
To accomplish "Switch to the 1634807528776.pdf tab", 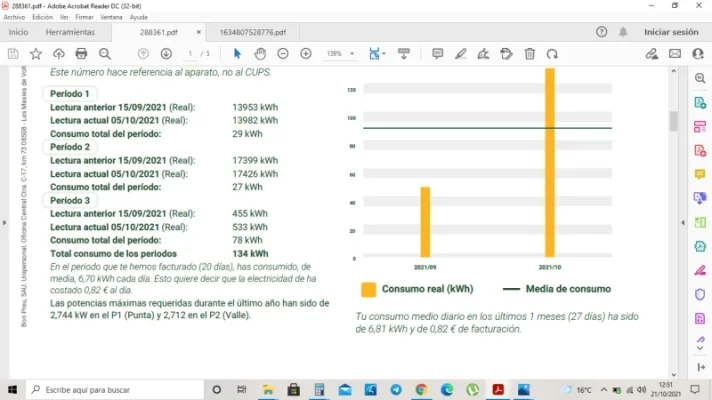I will pos(253,32).
